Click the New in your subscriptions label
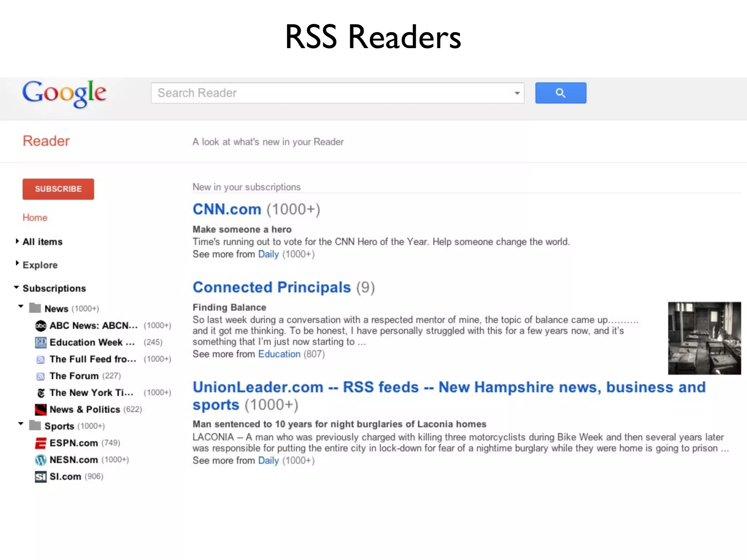The image size is (747, 560). tap(247, 187)
